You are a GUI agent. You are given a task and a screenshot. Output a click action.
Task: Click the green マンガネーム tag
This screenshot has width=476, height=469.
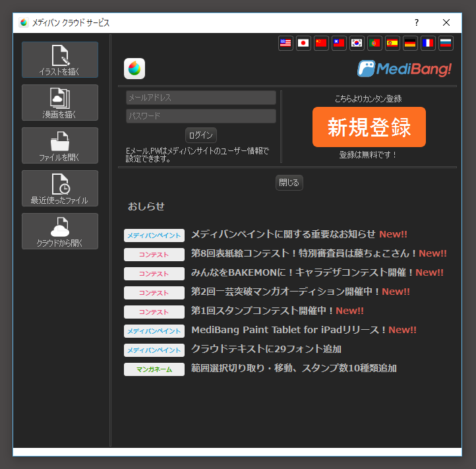[x=154, y=369]
